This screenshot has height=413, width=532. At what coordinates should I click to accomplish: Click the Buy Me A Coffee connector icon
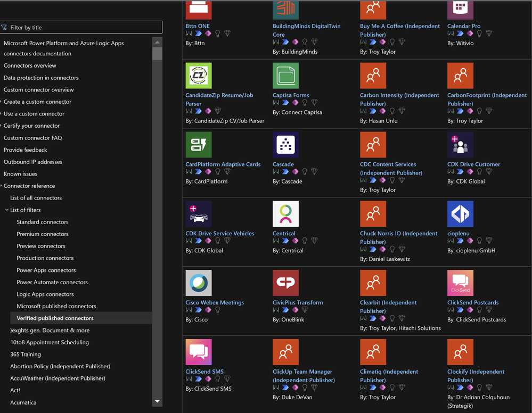coord(373,10)
